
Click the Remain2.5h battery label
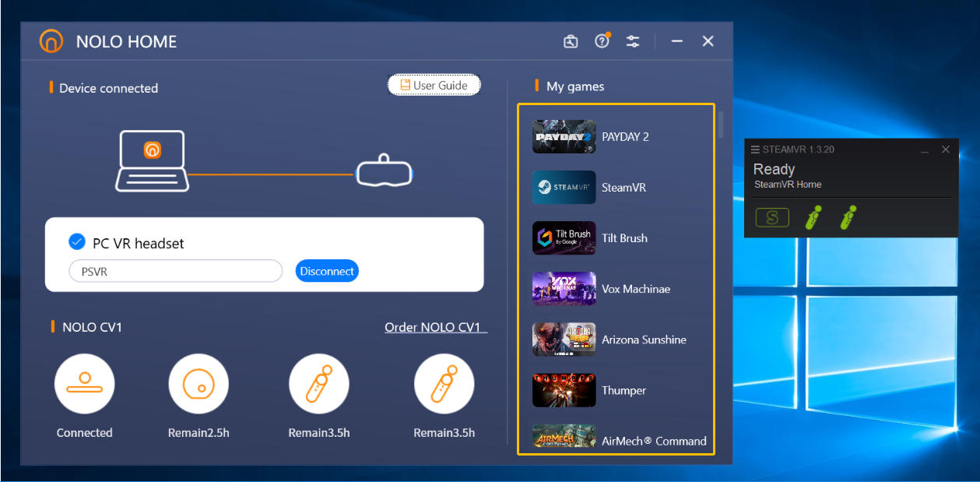(198, 433)
